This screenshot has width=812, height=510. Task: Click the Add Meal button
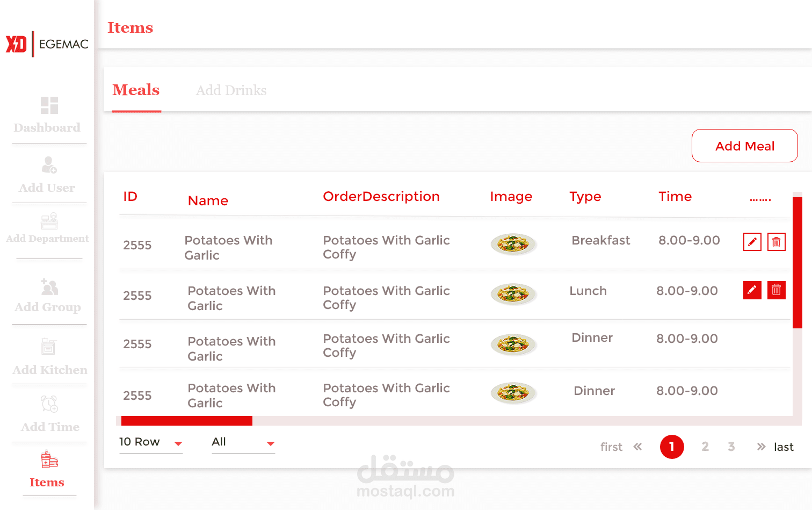click(745, 146)
